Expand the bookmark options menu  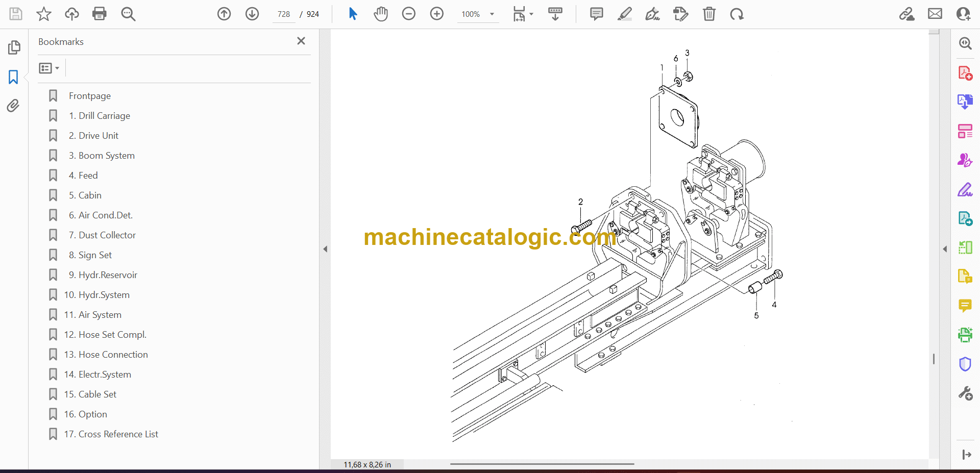tap(50, 68)
